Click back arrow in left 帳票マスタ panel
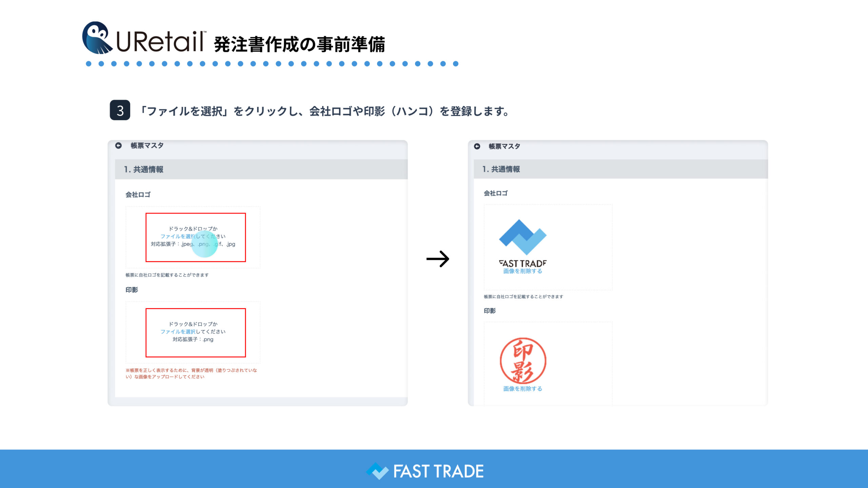Screen dimensions: 868x488 (x=118, y=145)
